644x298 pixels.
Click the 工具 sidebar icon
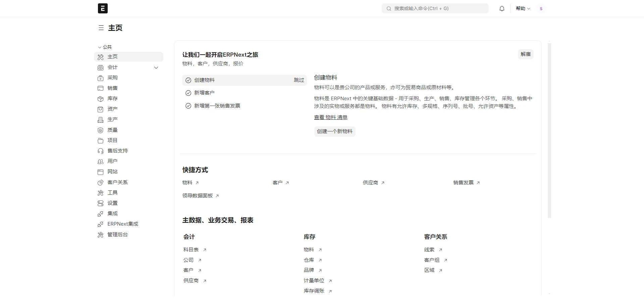(100, 193)
